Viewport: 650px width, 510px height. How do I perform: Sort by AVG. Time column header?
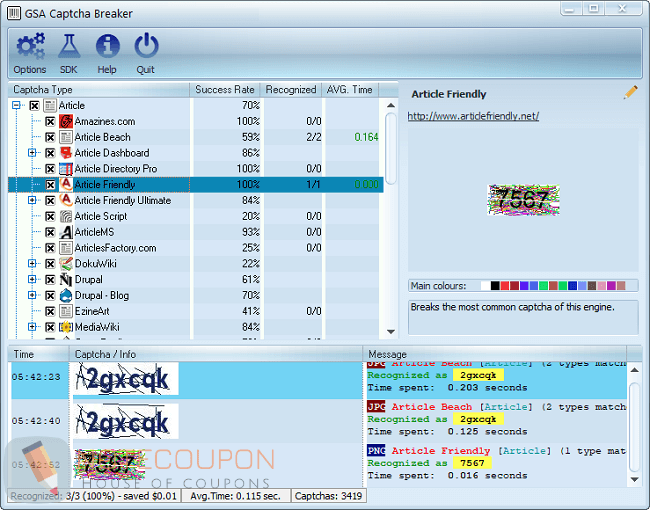pyautogui.click(x=350, y=90)
